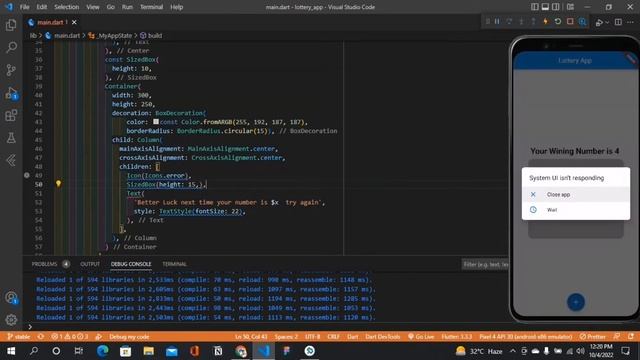
Task: Open the Source Control view
Action: click(x=11, y=70)
